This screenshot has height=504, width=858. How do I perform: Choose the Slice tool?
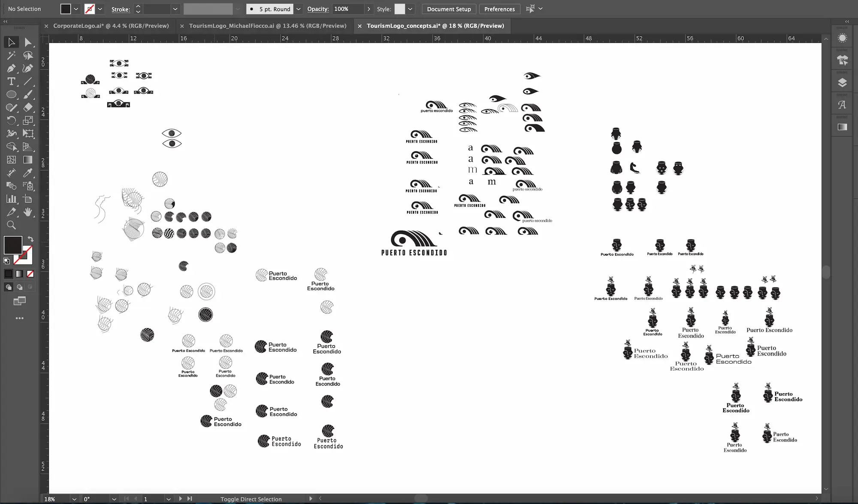pyautogui.click(x=12, y=212)
